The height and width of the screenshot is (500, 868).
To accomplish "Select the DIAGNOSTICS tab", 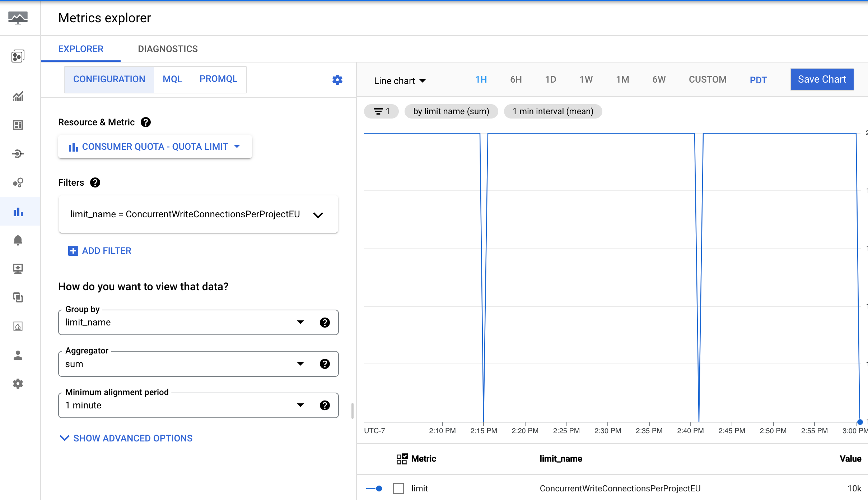I will pyautogui.click(x=168, y=48).
